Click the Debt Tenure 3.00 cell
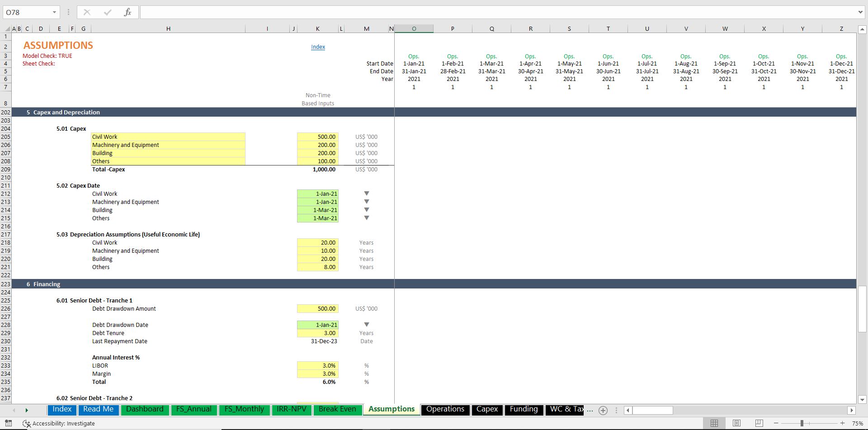Viewport: 868px width, 430px height. (317, 333)
